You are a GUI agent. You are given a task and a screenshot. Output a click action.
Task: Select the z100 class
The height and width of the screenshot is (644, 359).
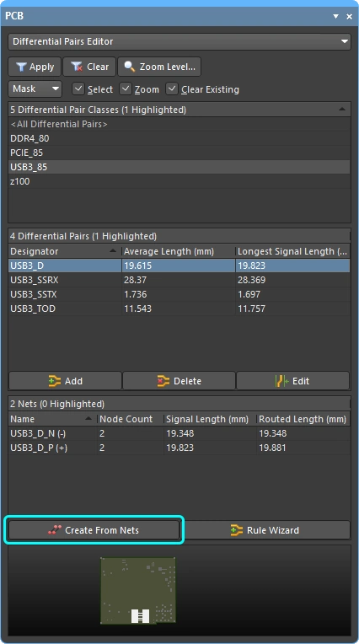(x=179, y=181)
